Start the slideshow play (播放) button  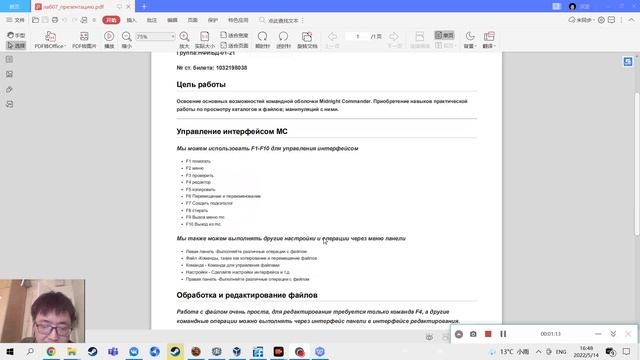(x=109, y=40)
